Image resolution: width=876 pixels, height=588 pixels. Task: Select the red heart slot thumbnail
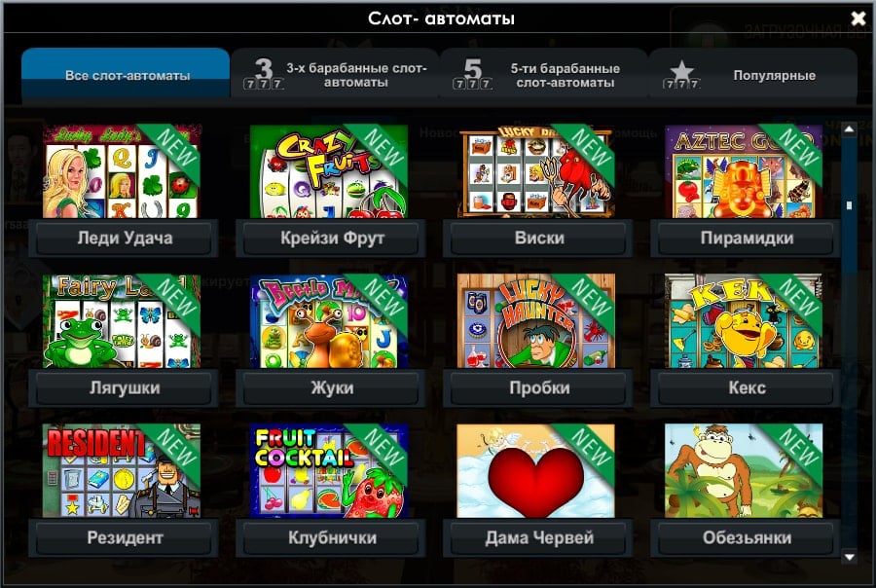point(536,470)
